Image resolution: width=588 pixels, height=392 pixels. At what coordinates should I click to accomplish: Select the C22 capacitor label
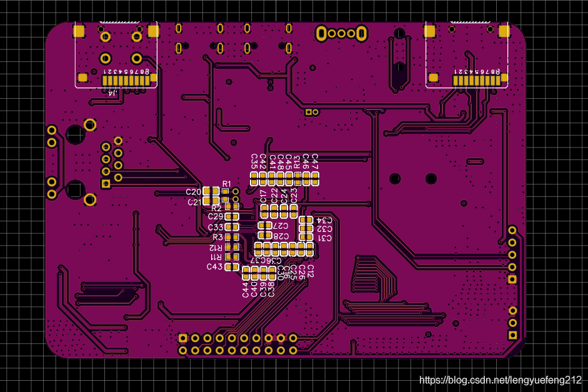point(274,196)
